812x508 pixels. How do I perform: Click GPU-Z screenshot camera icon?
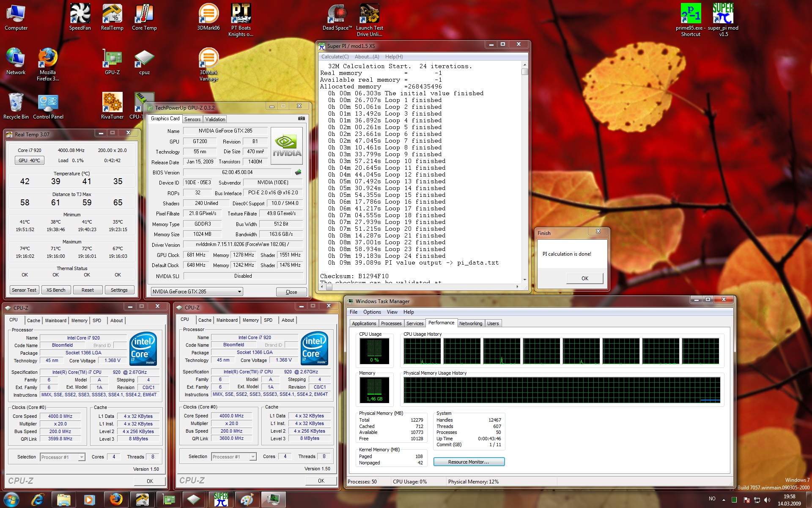point(301,119)
